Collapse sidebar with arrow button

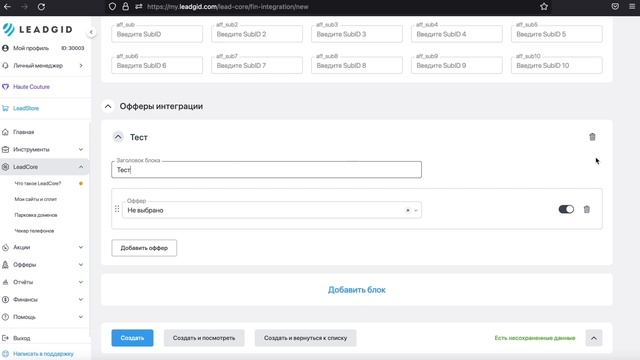91,32
